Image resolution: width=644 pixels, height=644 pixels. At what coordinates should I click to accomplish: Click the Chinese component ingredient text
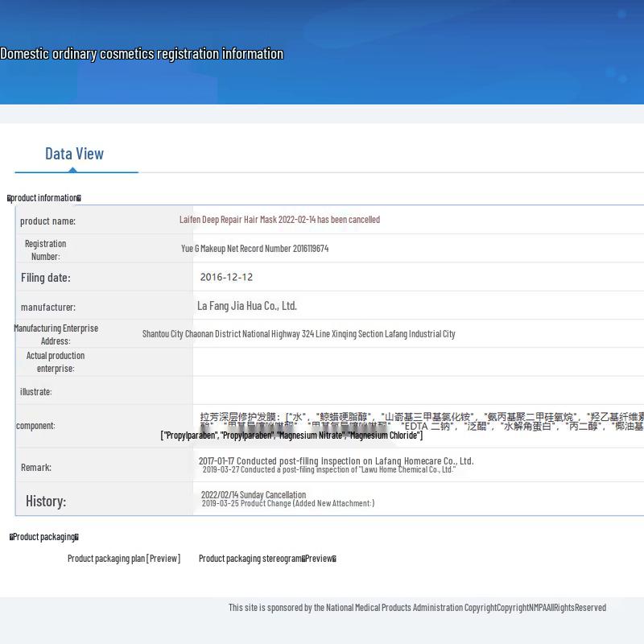tap(422, 421)
